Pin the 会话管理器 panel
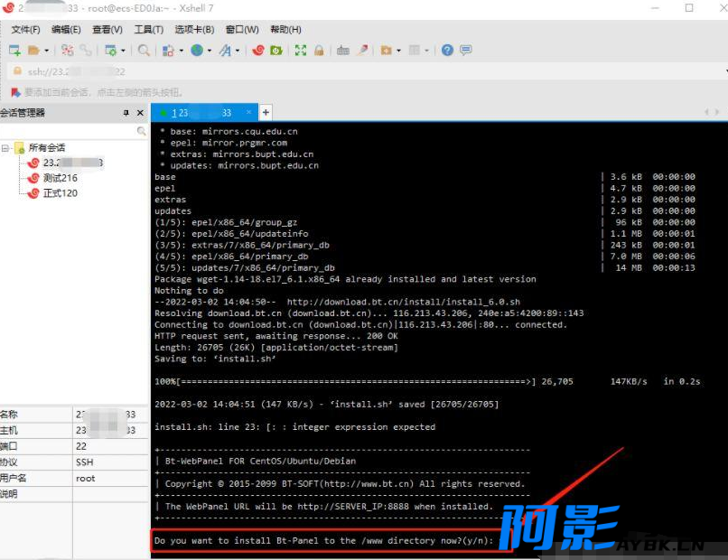 pos(126,113)
